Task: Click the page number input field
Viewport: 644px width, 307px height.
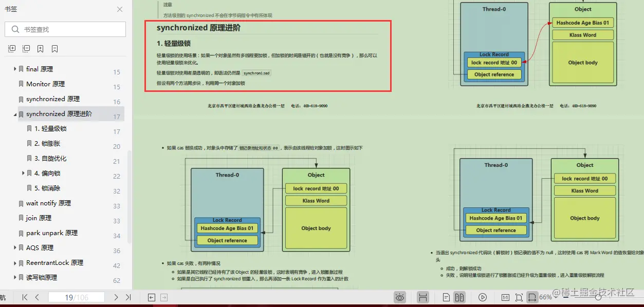Action: [77, 297]
